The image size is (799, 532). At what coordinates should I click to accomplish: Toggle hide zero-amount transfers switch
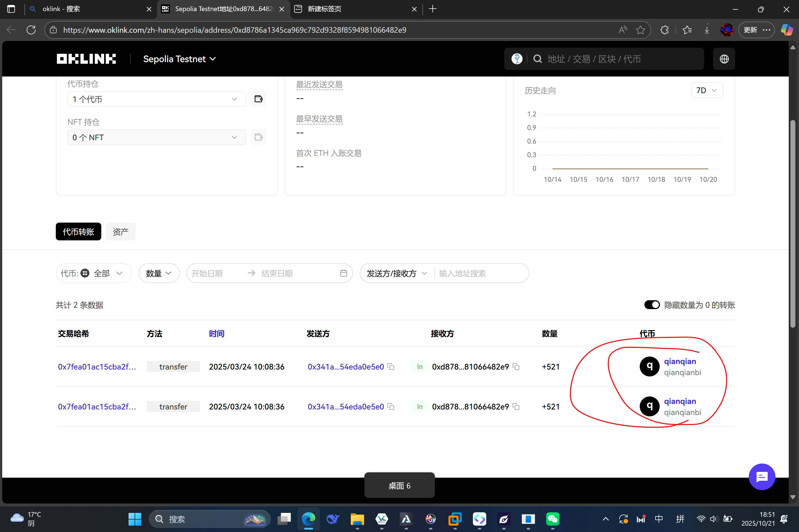652,305
